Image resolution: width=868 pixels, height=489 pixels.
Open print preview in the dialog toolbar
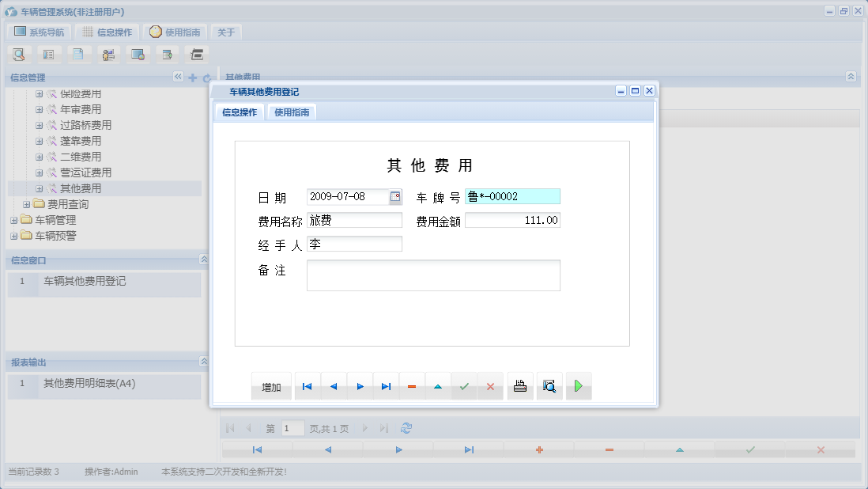pos(549,385)
